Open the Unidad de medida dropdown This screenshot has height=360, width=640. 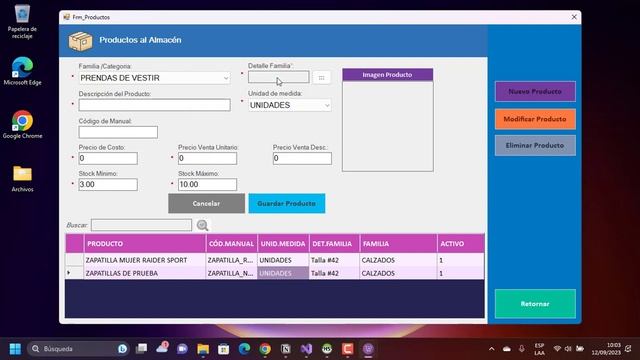pos(289,105)
